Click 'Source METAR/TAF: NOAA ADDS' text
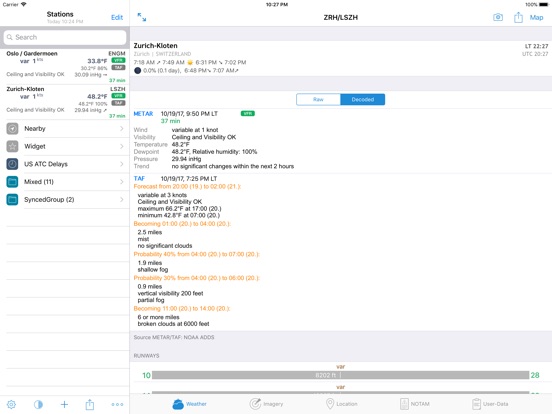The image size is (552, 414). (x=174, y=337)
